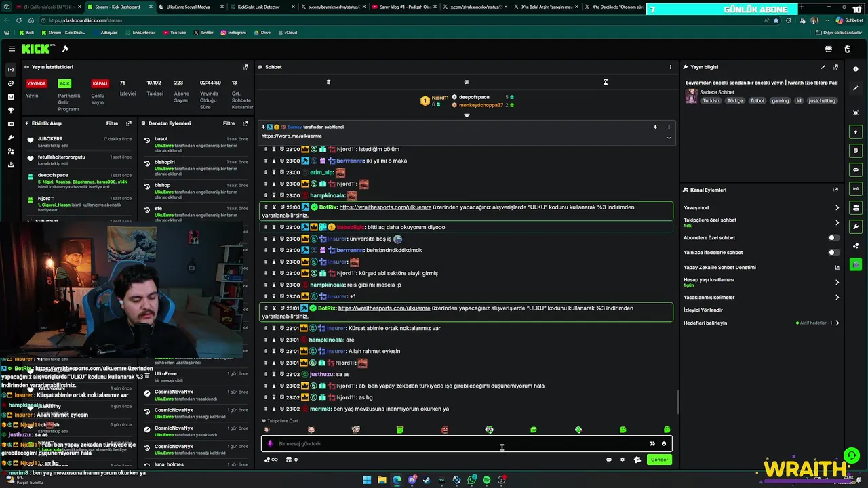This screenshot has width=868, height=488.
Task: Expand the pinned message chevron
Action: 669,138
